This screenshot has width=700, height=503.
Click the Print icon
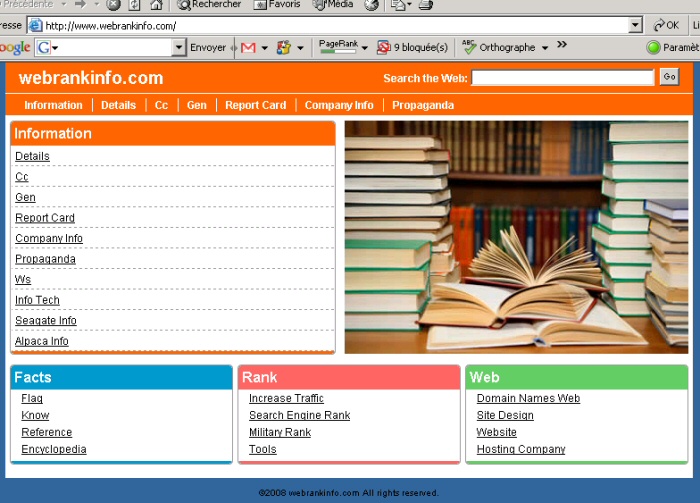pos(425,4)
